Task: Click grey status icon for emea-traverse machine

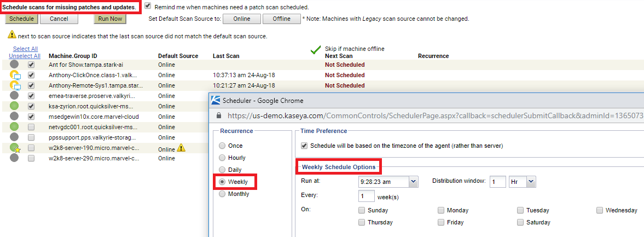Action: [14, 96]
